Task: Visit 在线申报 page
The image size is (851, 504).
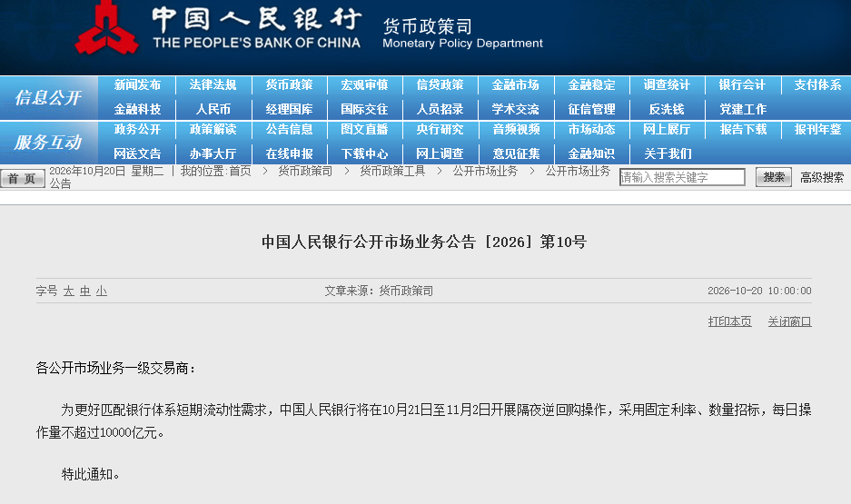Action: click(x=289, y=153)
